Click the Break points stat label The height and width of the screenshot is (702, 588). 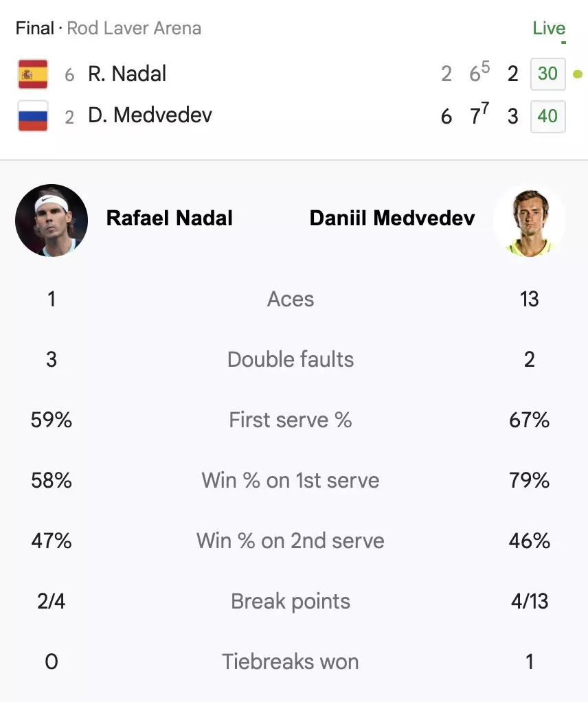[291, 602]
